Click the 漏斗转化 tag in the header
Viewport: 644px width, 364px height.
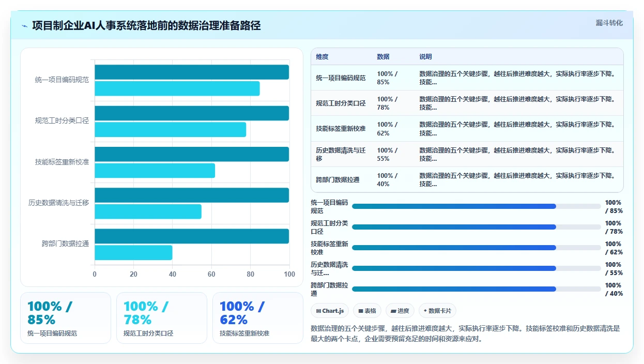[x=609, y=23]
